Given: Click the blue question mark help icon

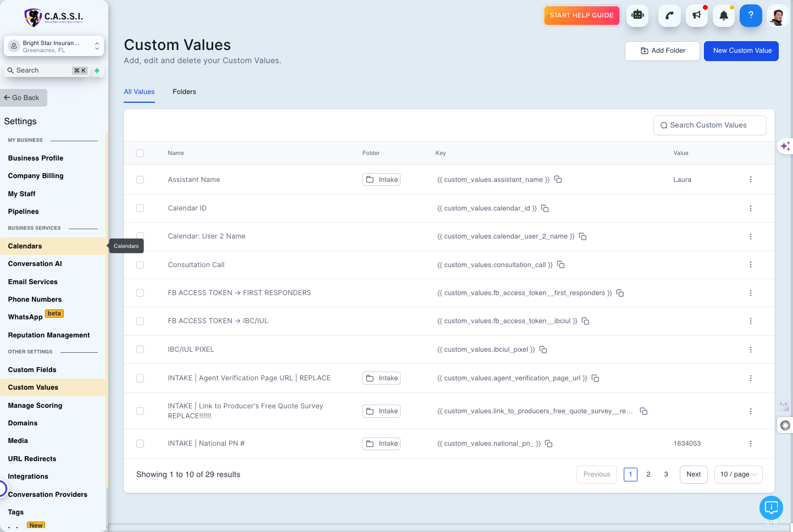Looking at the screenshot, I should tap(751, 15).
